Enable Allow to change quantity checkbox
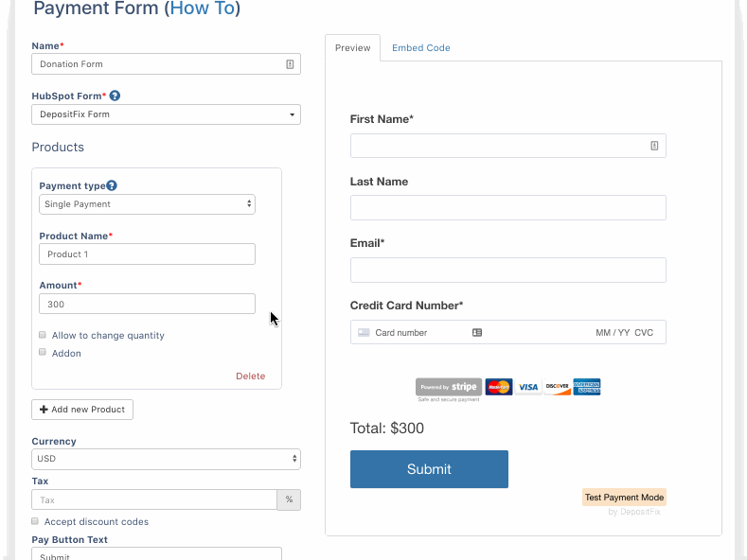The image size is (747, 560). [43, 335]
